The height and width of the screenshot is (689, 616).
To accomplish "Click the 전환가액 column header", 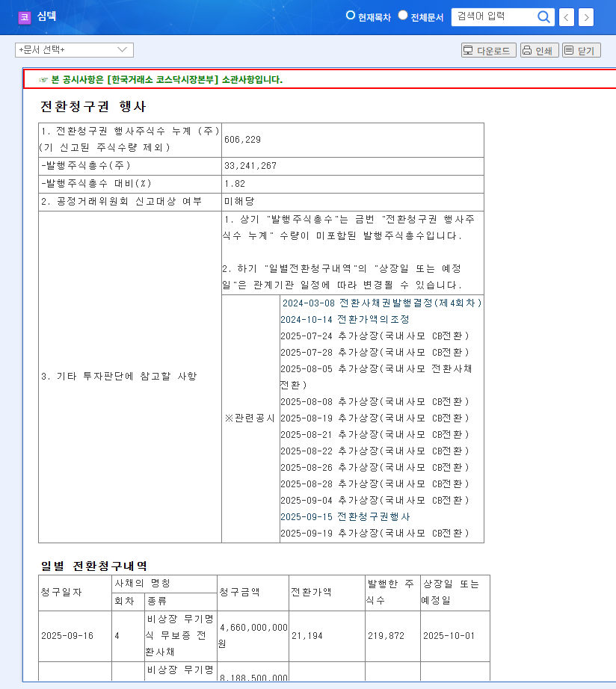I will (327, 593).
